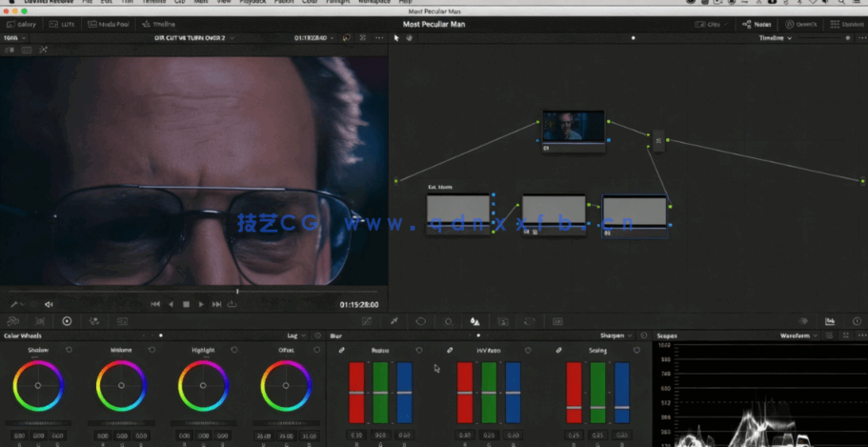Open the Sharpen mode dropdown
The height and width of the screenshot is (447, 868).
616,335
